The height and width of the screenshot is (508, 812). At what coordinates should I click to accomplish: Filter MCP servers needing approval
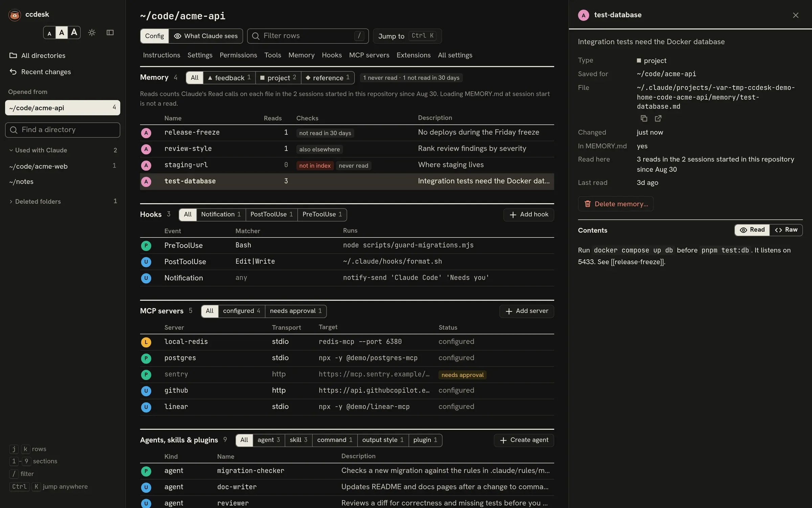(296, 311)
